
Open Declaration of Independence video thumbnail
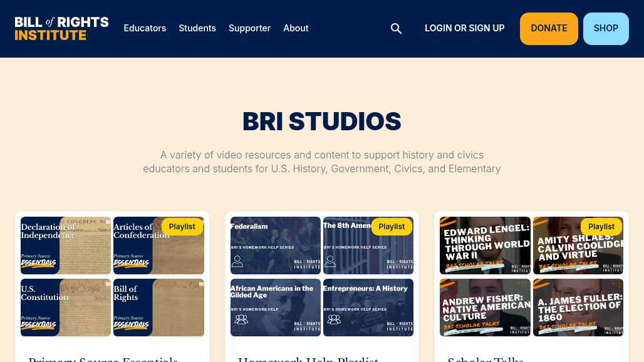coord(66,246)
